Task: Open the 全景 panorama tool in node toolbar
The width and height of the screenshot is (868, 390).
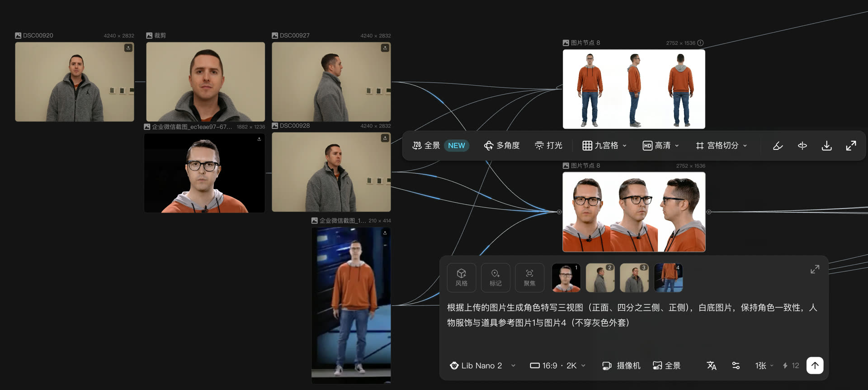Action: point(426,145)
